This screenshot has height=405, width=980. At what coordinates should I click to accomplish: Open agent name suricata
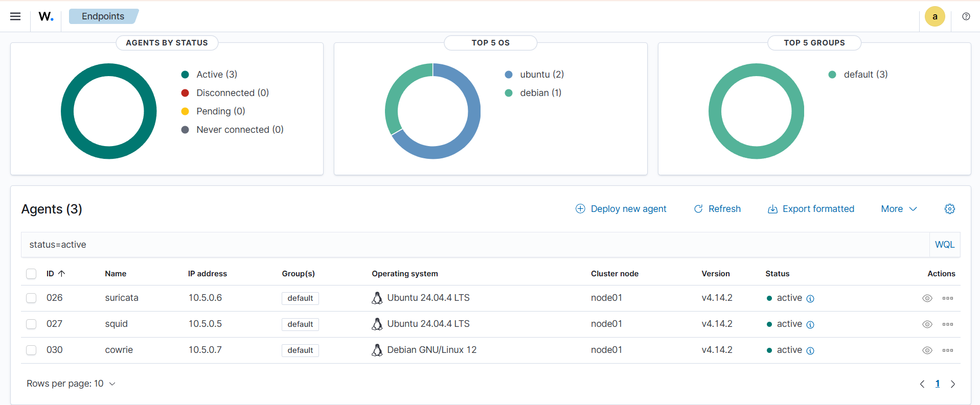(x=122, y=298)
